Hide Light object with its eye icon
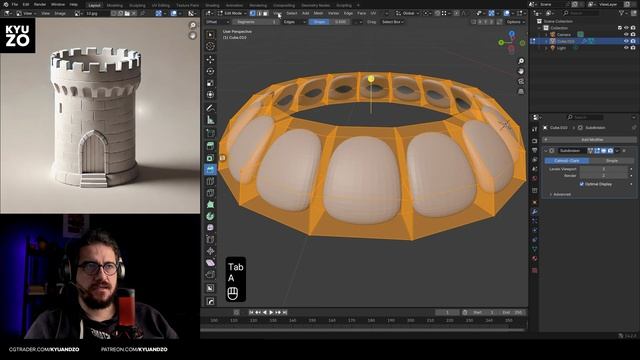 (x=626, y=48)
